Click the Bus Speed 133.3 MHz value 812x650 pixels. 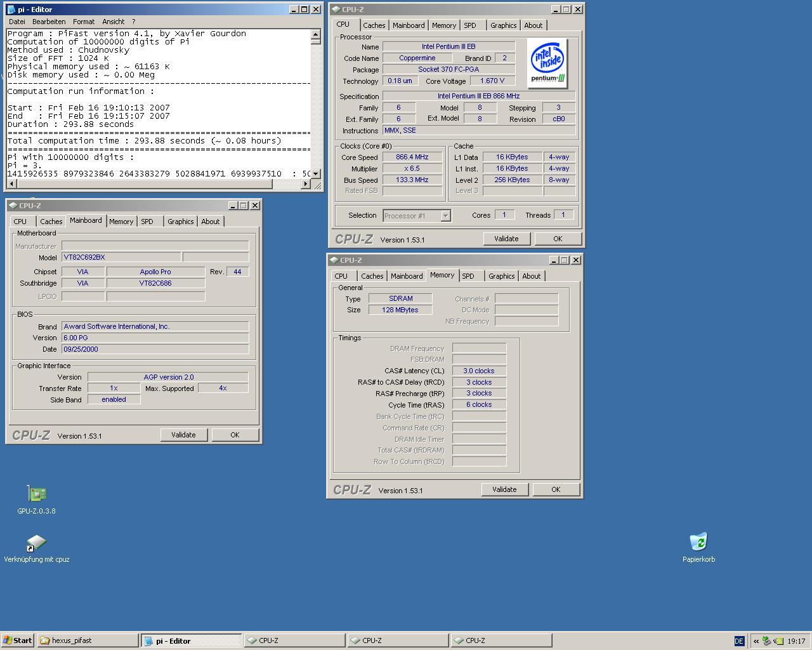point(412,180)
